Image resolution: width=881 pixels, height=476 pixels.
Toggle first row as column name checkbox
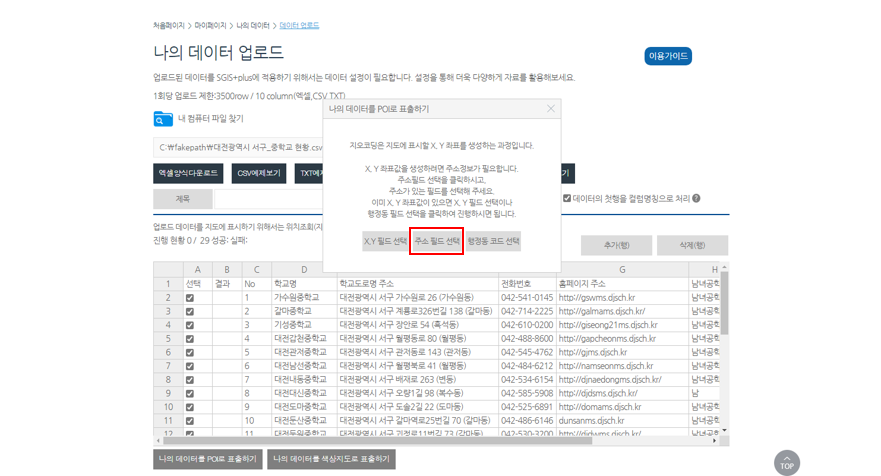[x=567, y=198]
